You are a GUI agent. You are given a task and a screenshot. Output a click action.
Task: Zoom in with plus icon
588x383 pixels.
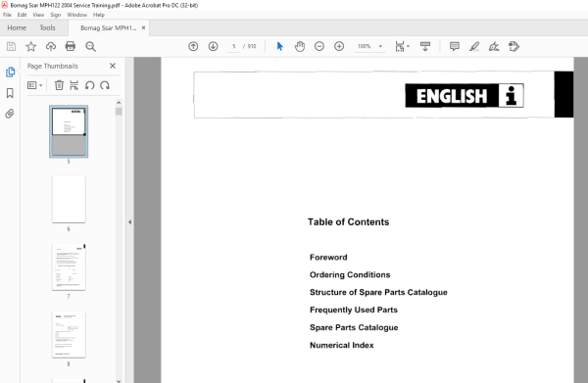point(339,46)
